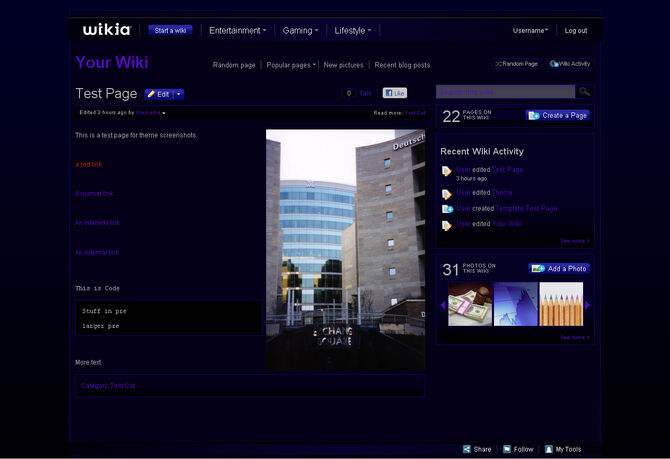Click the Create a Page button

click(x=558, y=115)
